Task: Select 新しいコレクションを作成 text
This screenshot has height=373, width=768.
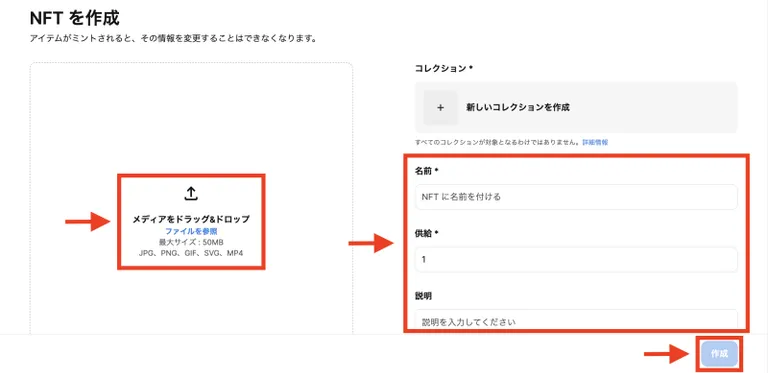Action: click(518, 108)
